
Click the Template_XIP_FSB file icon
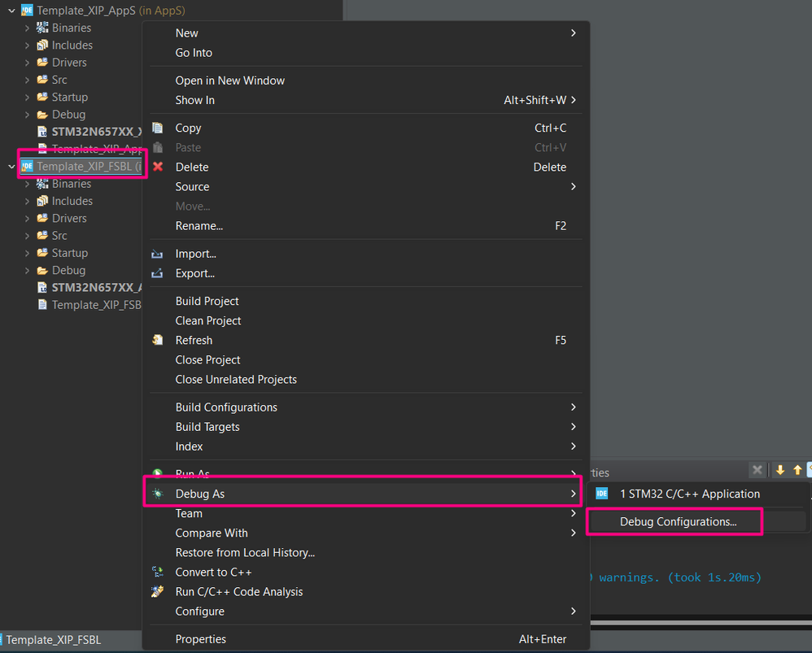pos(42,305)
